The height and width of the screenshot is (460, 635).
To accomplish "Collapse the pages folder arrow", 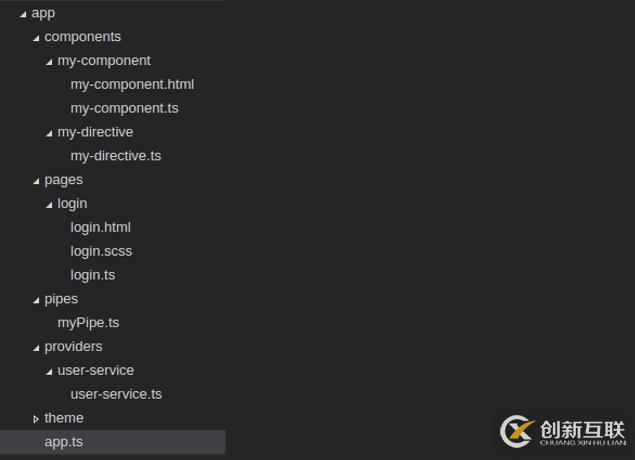I will click(36, 181).
